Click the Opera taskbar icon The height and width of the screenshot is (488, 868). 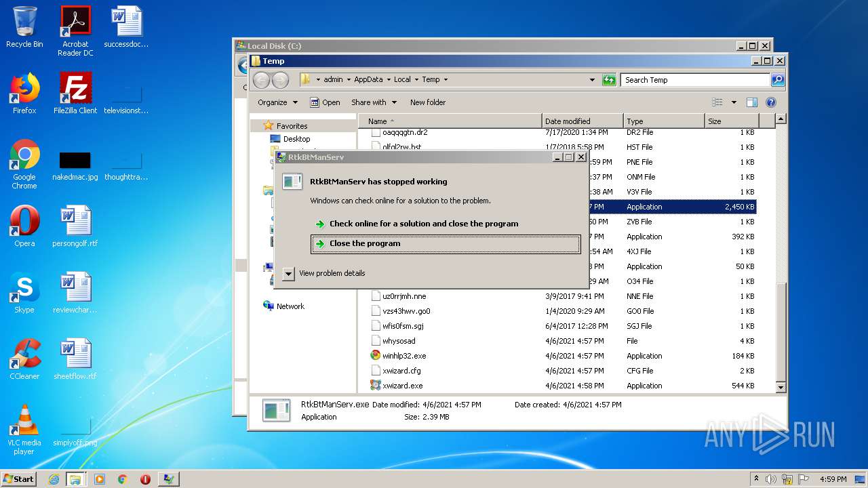[145, 479]
